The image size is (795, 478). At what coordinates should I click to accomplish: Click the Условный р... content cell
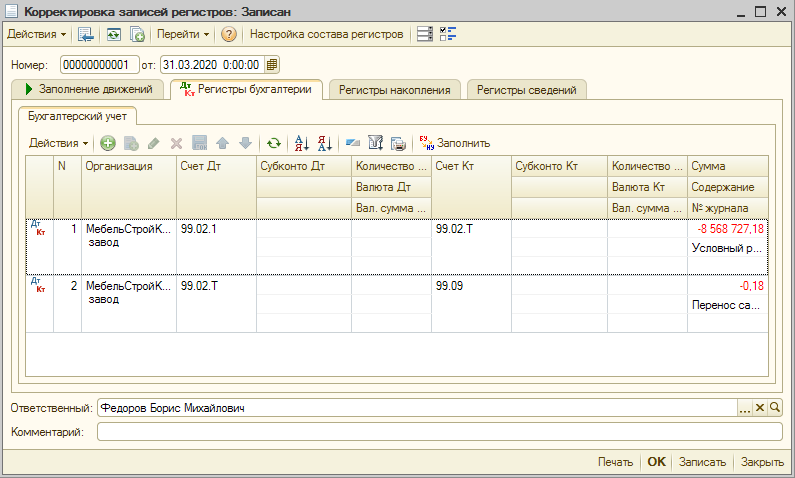(x=728, y=248)
